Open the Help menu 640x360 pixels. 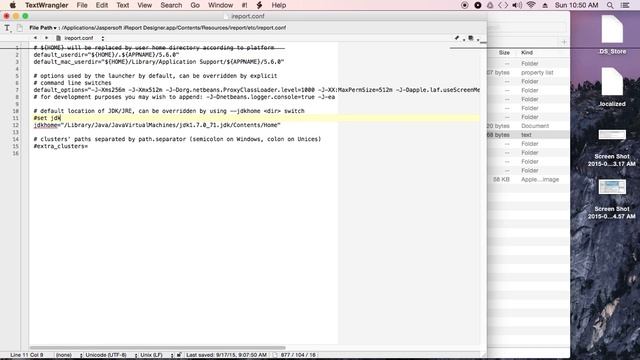click(x=279, y=5)
